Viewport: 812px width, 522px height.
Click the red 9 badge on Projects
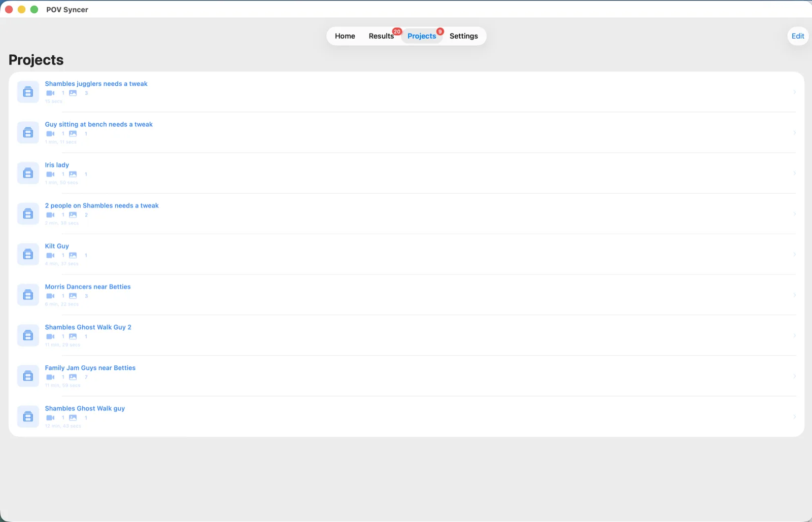(440, 31)
